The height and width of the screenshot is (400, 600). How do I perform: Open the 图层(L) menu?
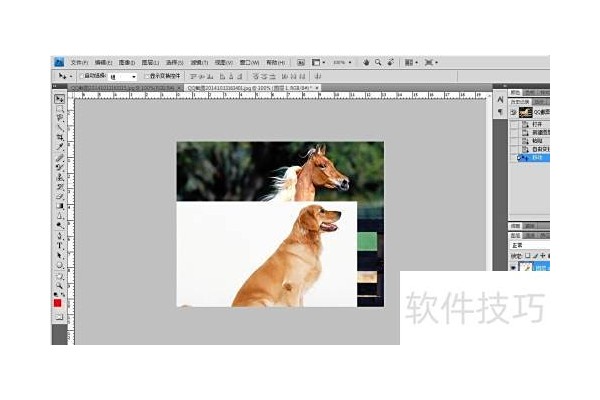[150, 62]
